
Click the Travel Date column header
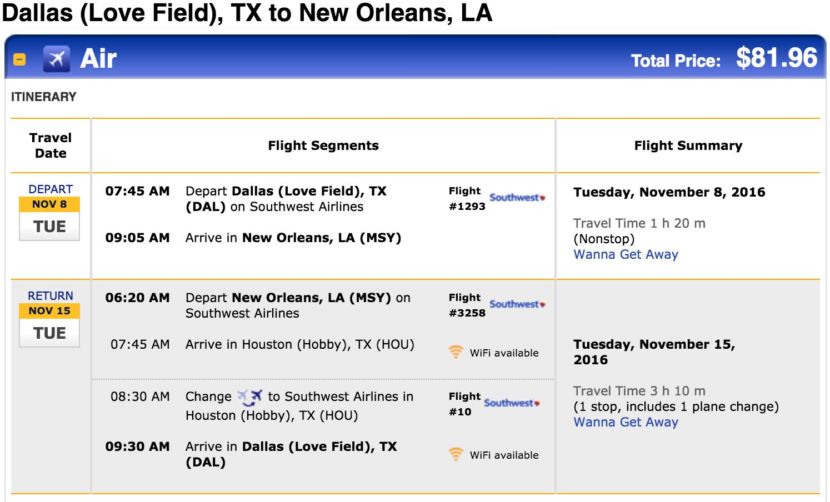[x=50, y=146]
